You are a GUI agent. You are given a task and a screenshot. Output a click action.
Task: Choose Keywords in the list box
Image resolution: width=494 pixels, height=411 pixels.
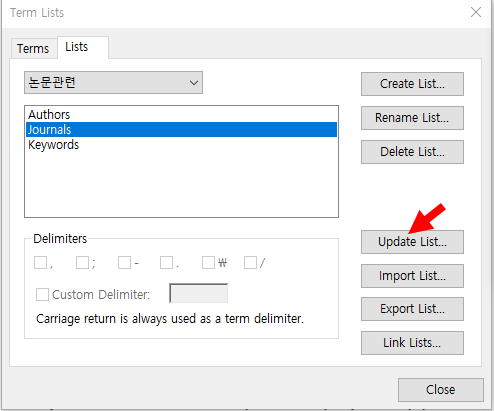coord(181,145)
